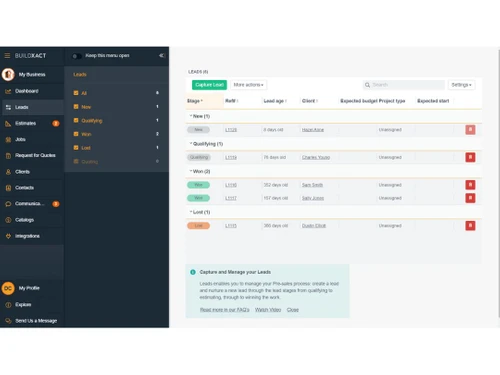Open the hamburger menu beside Buildxact logo
Viewport: 500px width, 375px height.
click(x=7, y=56)
